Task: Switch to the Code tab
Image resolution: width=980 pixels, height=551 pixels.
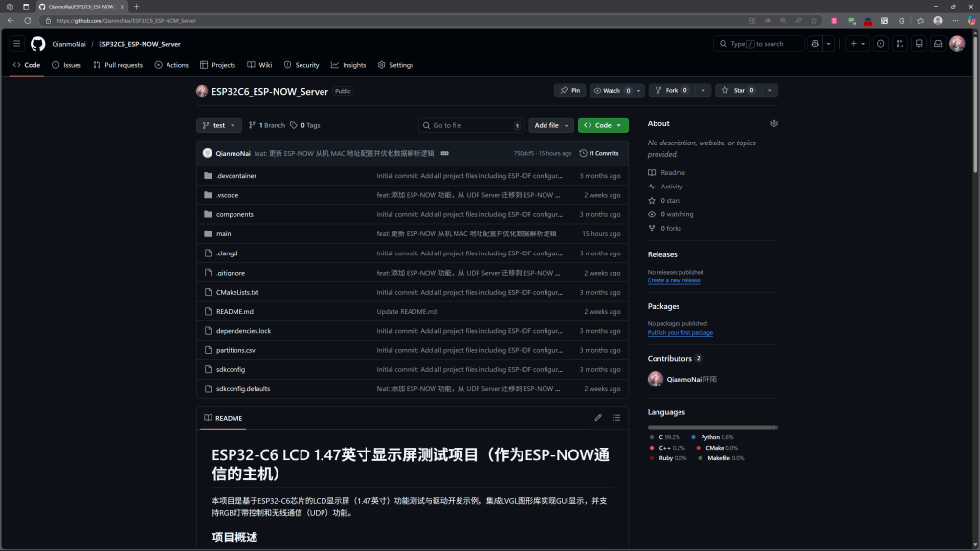Action: click(27, 65)
